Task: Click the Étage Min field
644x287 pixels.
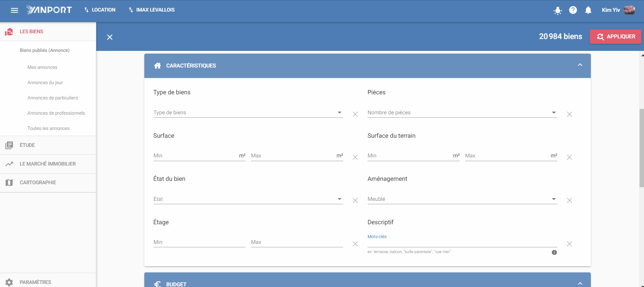Action: [199, 242]
